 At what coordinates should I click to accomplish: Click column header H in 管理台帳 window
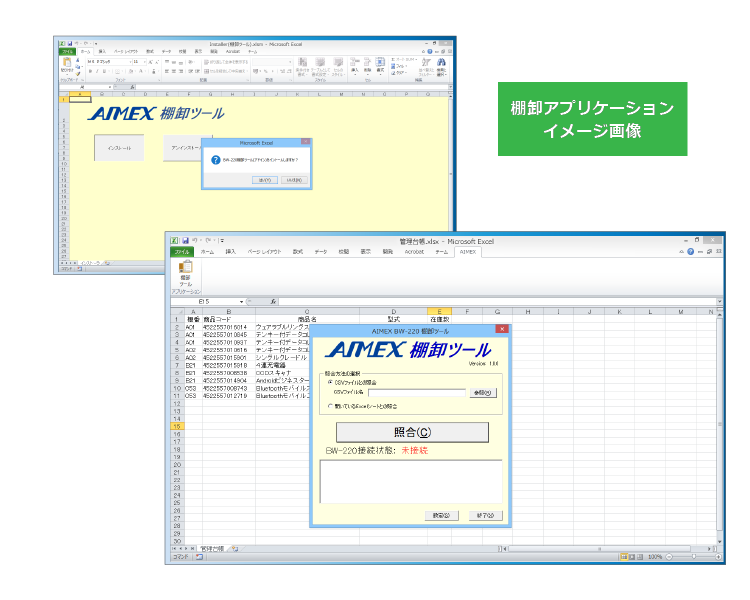point(528,311)
